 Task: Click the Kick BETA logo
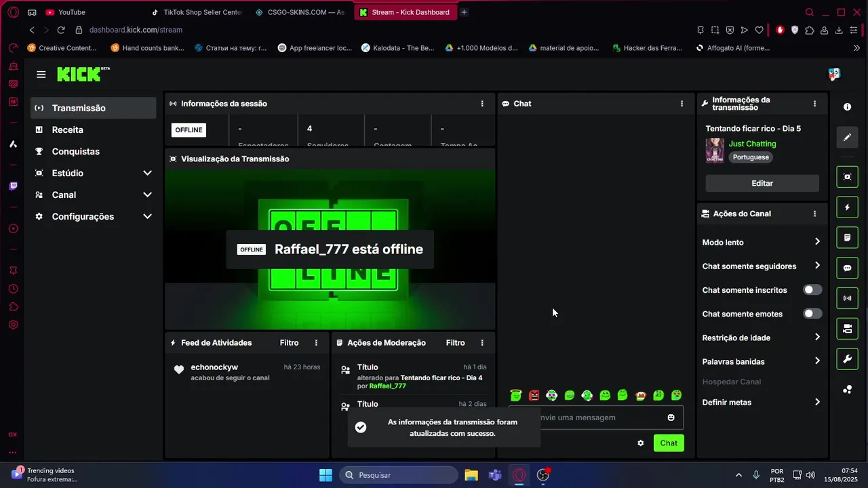point(83,74)
